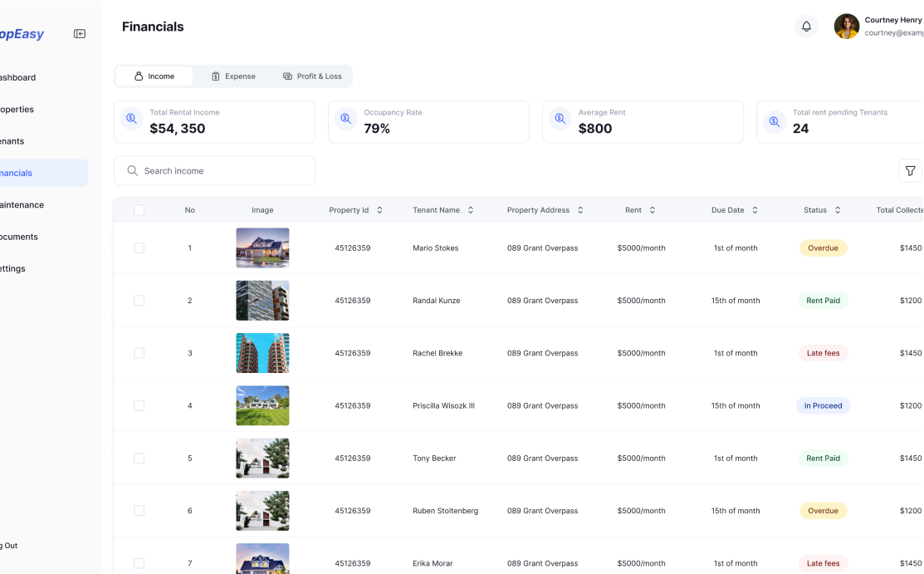The image size is (924, 574).
Task: Check the row for Rachel Brekke
Action: click(x=139, y=353)
